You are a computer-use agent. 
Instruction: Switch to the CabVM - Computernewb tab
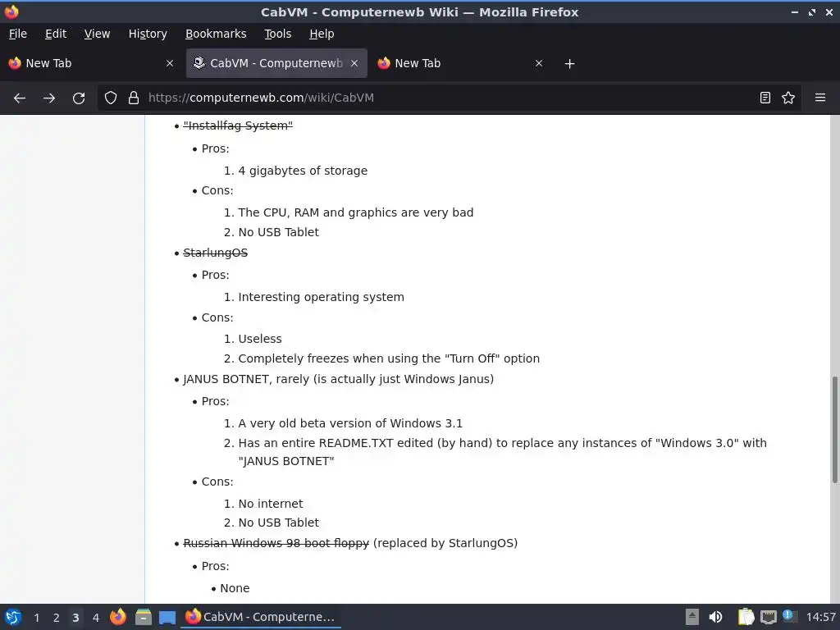(x=276, y=63)
